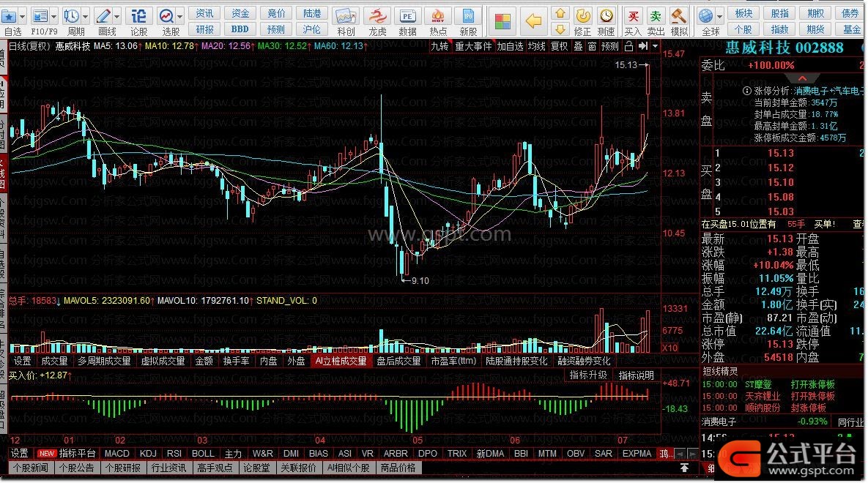Click the 指标升级 button

tap(588, 375)
